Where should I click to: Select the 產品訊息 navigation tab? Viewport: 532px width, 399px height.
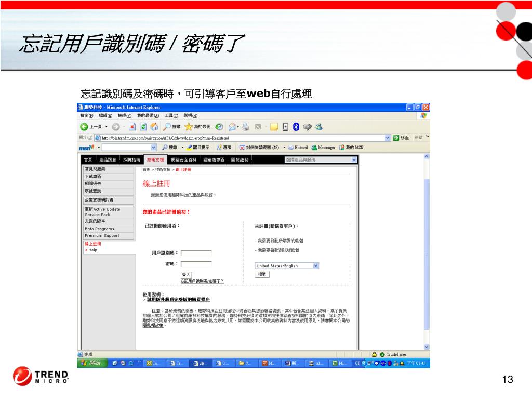click(x=108, y=160)
